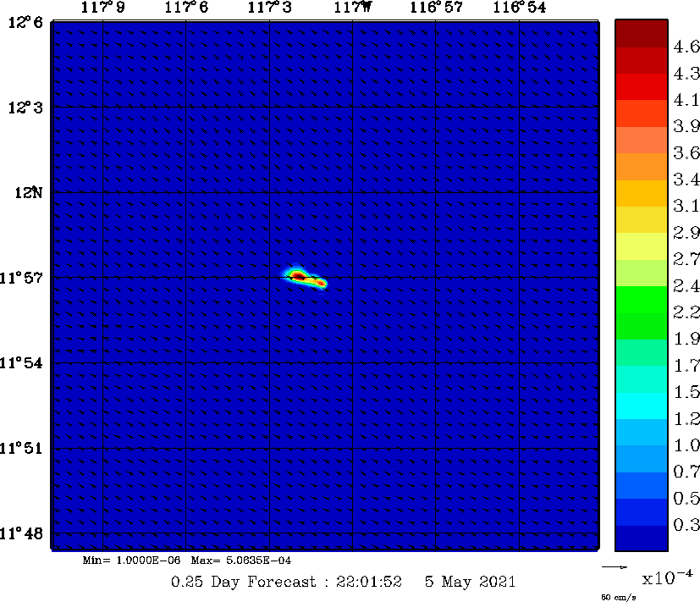Click the 1.9 colorbar value
Image resolution: width=700 pixels, height=602 pixels.
pyautogui.click(x=686, y=339)
